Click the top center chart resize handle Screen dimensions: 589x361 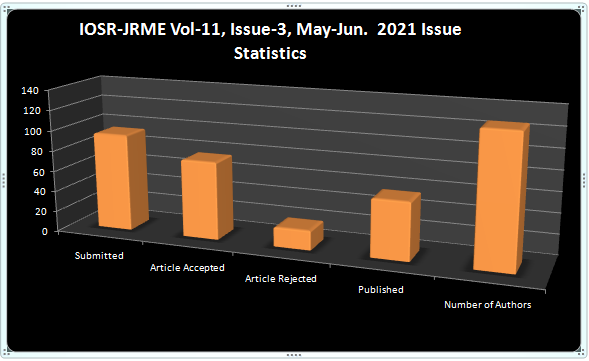[x=294, y=6]
